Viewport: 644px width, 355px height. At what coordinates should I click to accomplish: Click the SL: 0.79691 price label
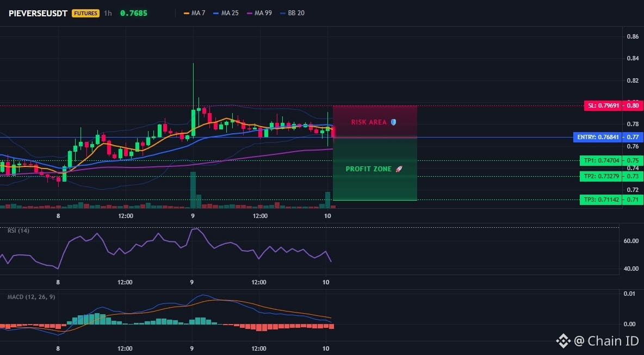coord(603,105)
